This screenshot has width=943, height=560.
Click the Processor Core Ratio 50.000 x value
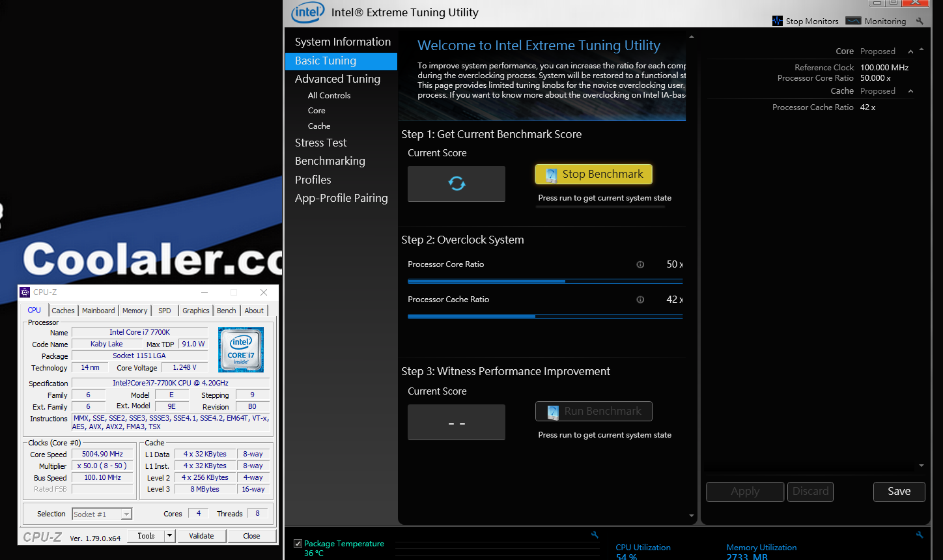[875, 78]
